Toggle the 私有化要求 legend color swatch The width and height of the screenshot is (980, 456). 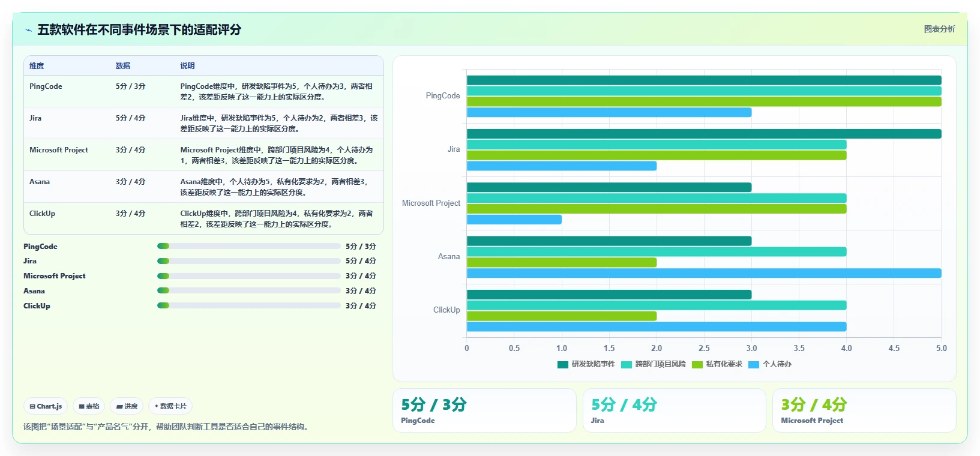(697, 364)
